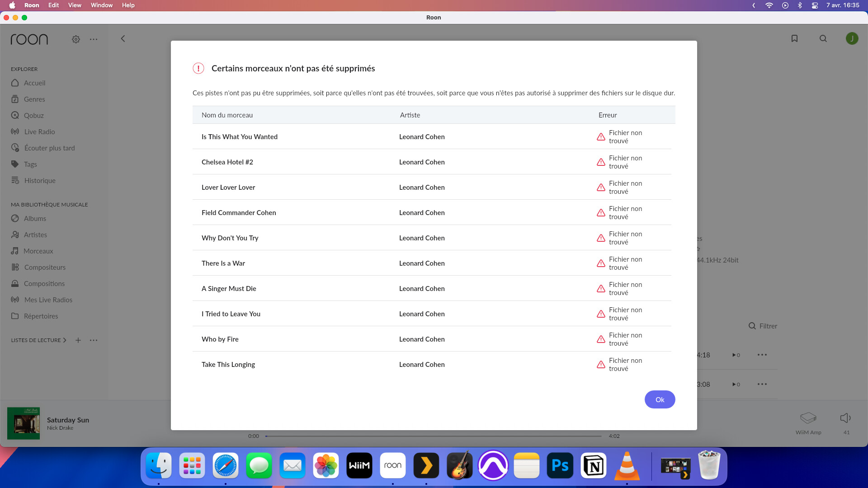
Task: Select the Why Don't You Try row
Action: coord(432,238)
